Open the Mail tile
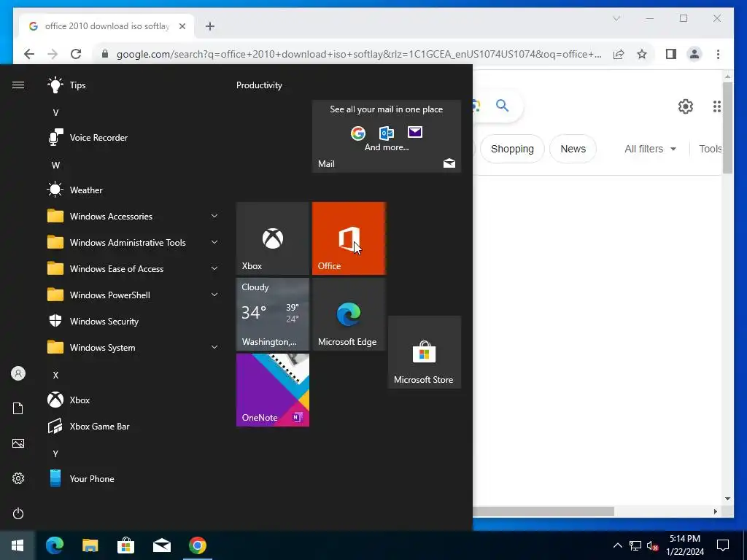Screen dimensions: 747x560 click(x=387, y=136)
